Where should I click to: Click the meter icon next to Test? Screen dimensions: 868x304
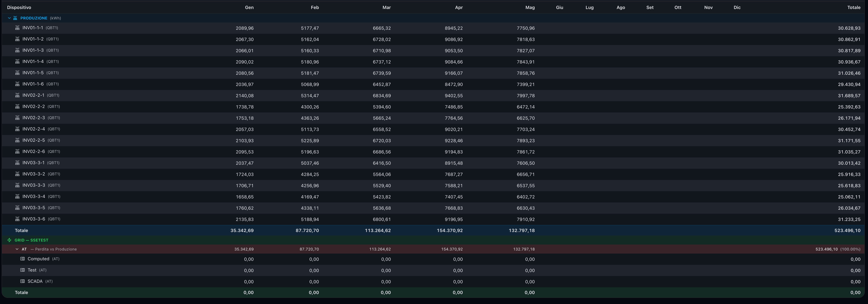point(23,270)
